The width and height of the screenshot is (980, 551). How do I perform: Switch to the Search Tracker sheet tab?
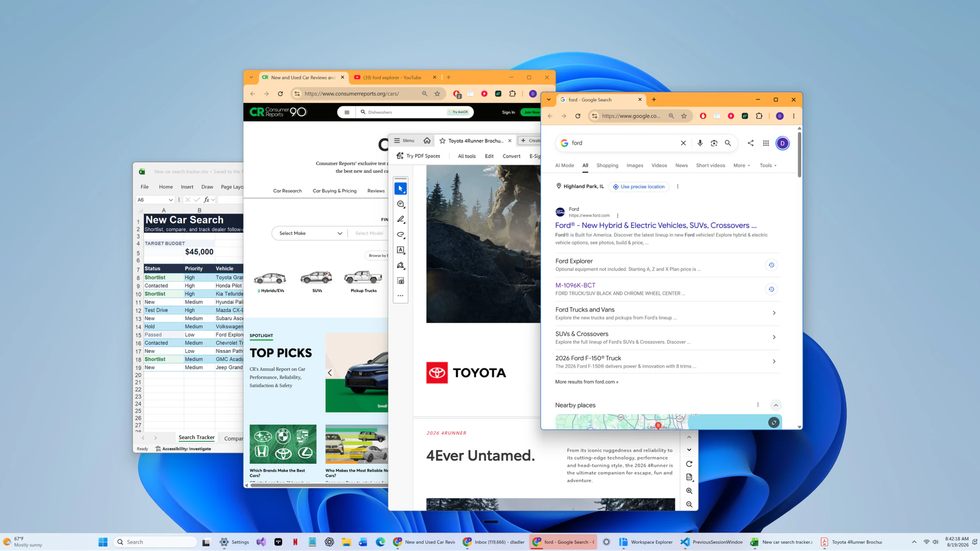click(x=197, y=438)
